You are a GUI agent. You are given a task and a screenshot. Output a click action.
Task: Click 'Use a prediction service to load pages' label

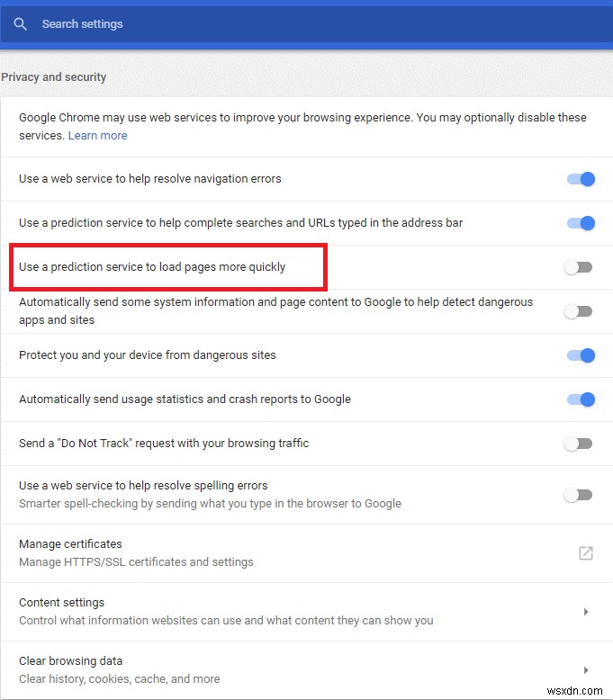(152, 267)
